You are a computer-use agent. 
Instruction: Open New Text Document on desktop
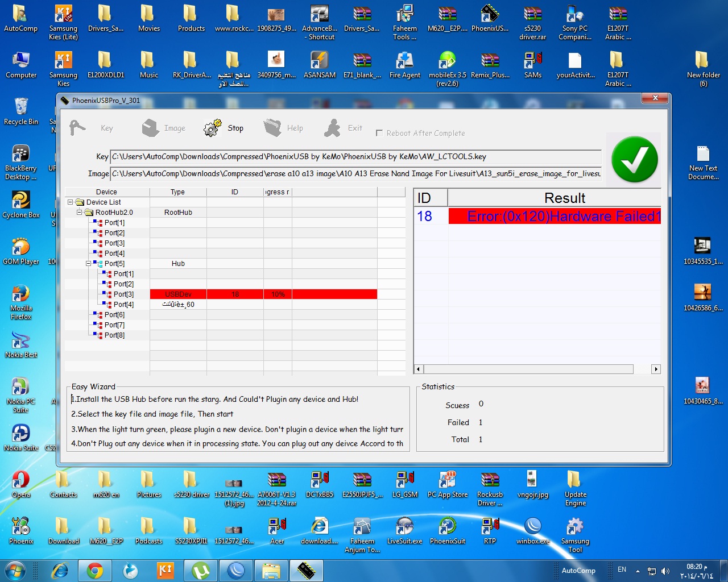pos(703,162)
